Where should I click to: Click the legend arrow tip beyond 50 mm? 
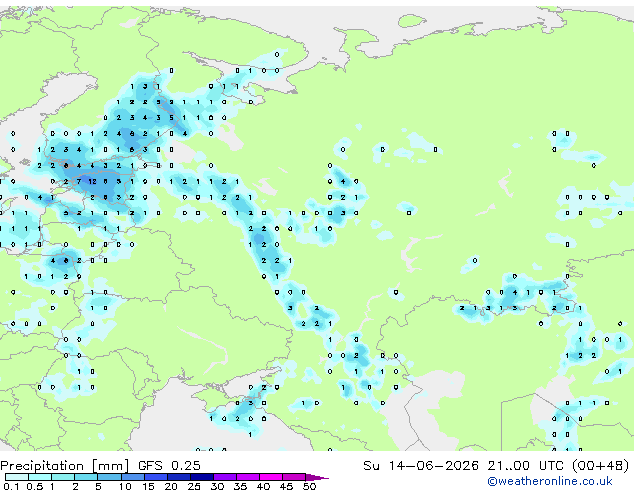pyautogui.click(x=317, y=477)
